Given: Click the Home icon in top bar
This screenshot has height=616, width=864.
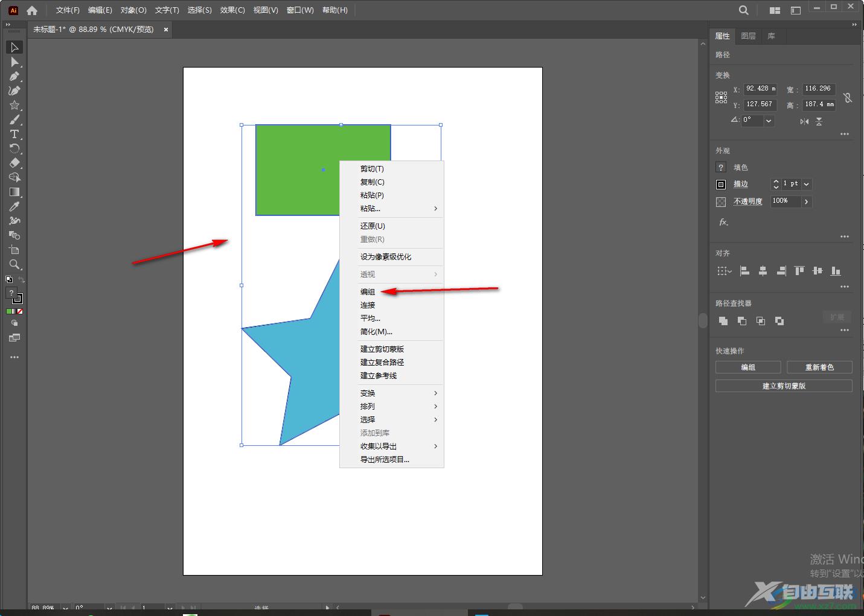Looking at the screenshot, I should (32, 10).
